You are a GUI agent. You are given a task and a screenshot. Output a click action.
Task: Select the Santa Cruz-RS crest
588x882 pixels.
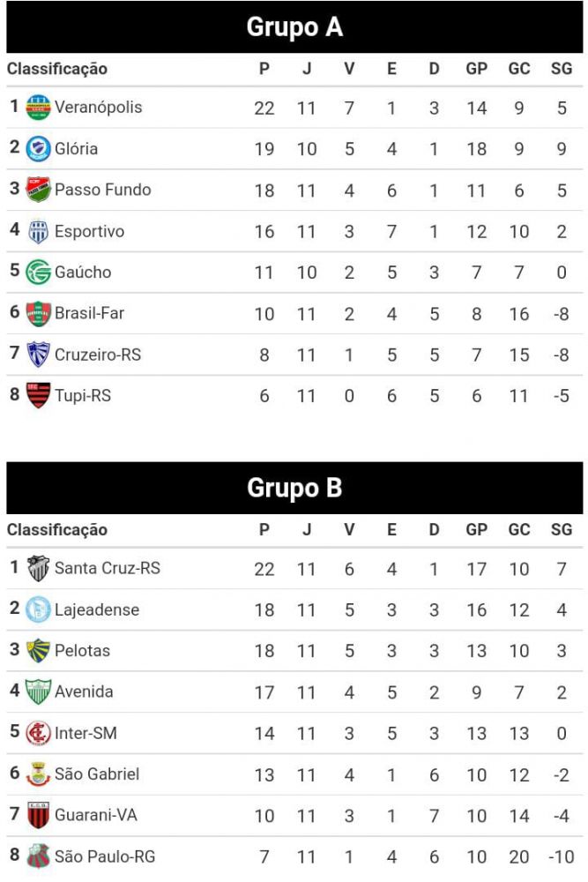point(38,568)
